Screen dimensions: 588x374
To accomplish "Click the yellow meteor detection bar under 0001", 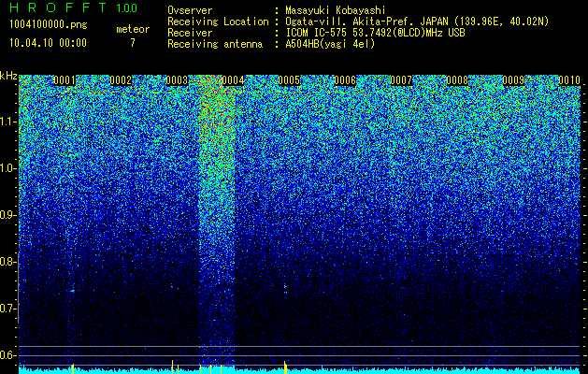I will click(x=73, y=368).
